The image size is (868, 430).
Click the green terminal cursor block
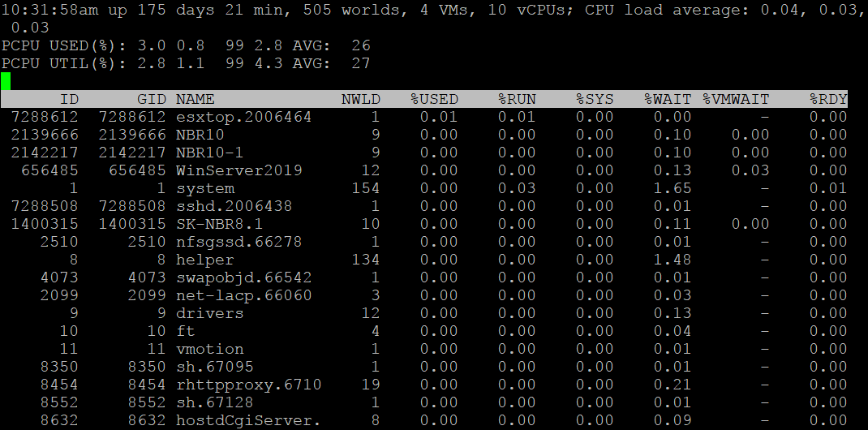tap(6, 81)
